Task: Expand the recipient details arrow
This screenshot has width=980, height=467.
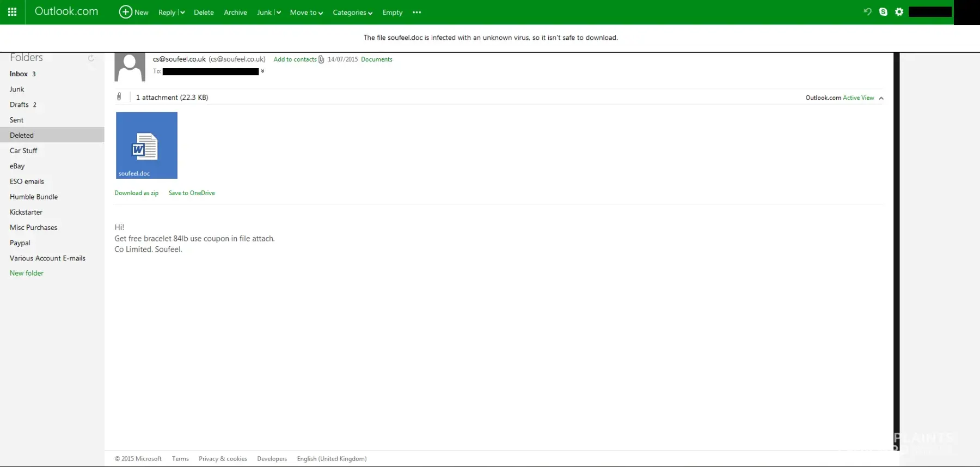Action: pyautogui.click(x=262, y=71)
